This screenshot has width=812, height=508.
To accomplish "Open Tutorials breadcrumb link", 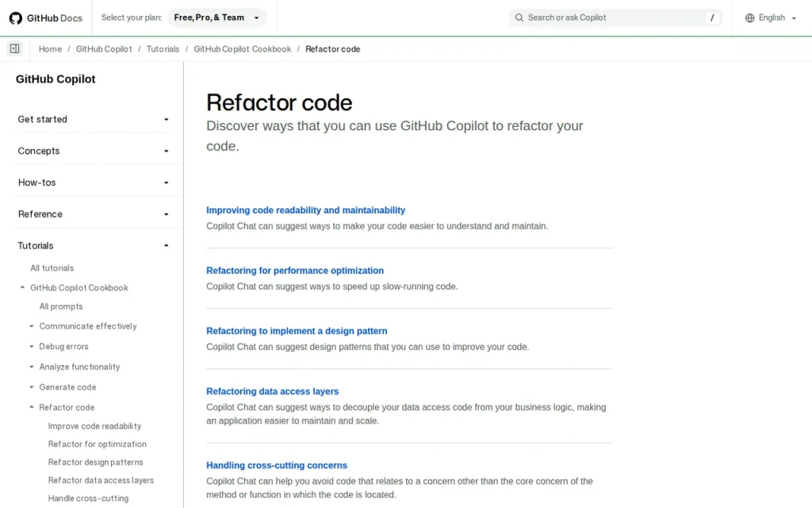I will click(163, 48).
